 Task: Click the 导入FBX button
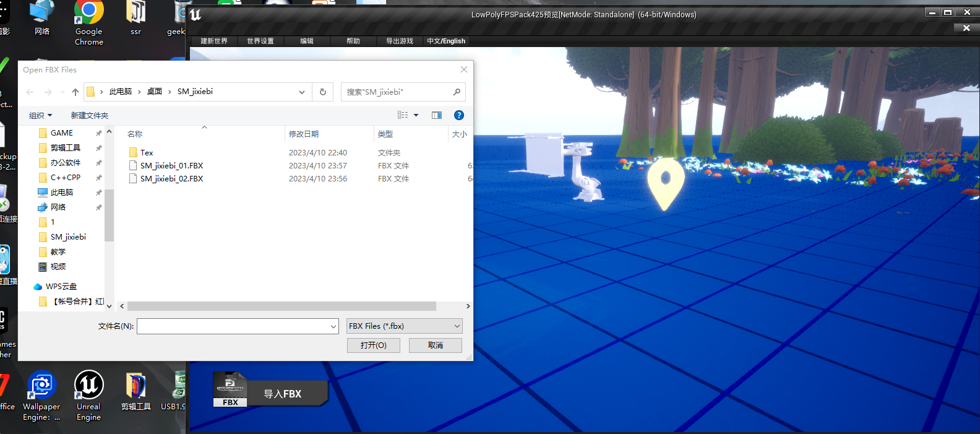[283, 394]
